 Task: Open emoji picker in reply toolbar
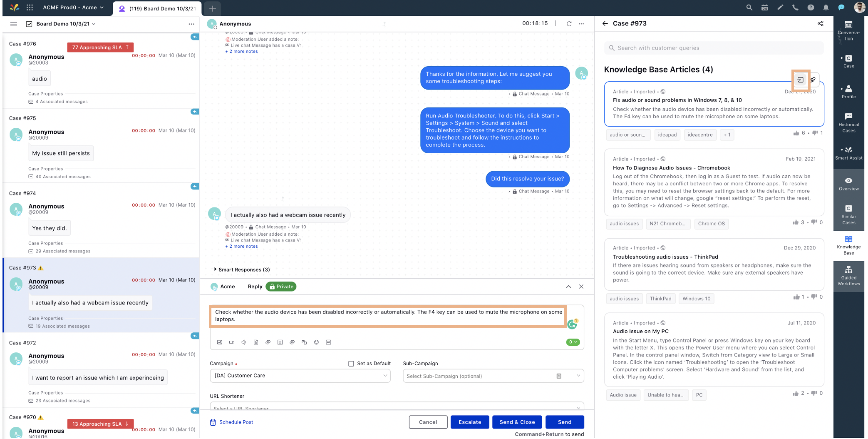click(316, 342)
